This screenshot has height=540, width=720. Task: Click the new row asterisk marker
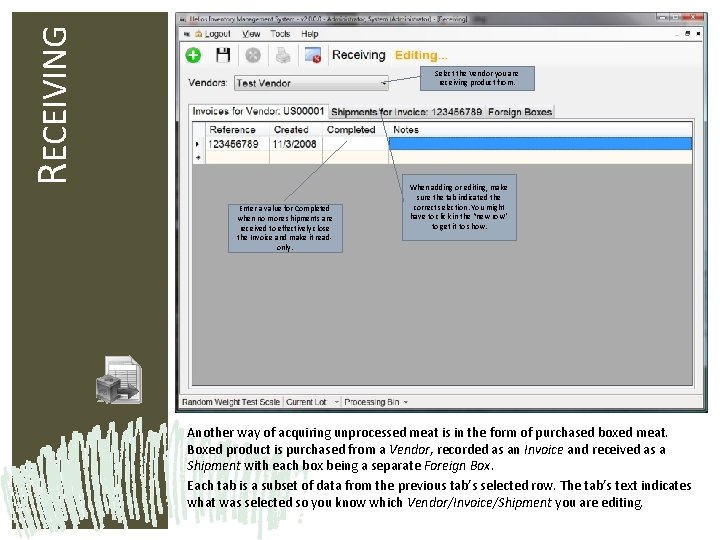click(x=198, y=157)
